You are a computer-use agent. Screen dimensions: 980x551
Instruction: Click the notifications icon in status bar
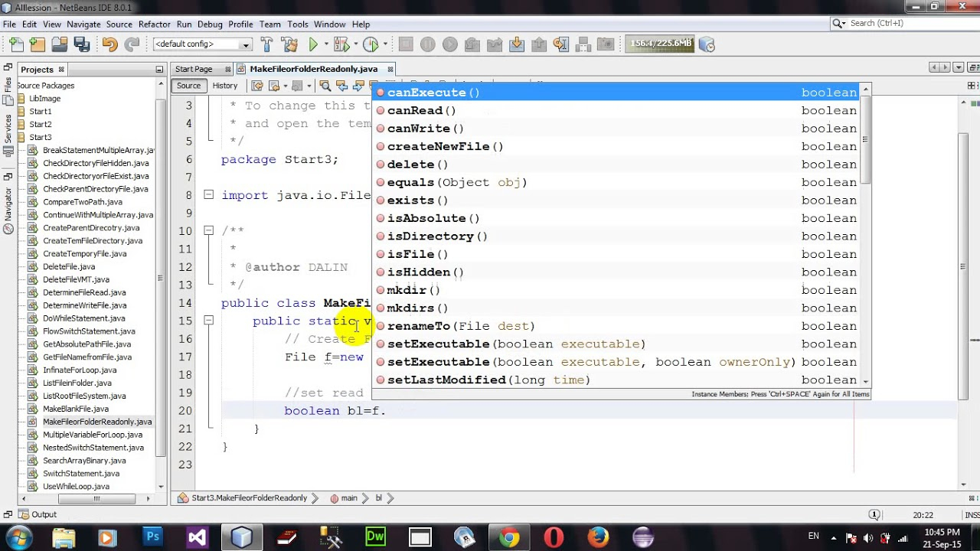pos(874,514)
